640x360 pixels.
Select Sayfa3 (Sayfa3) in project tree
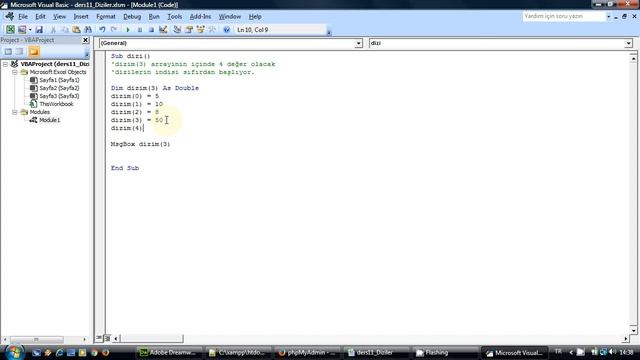coord(59,96)
